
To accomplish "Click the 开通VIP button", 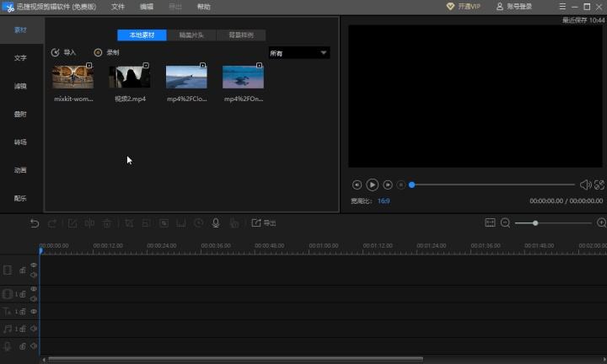I will [x=464, y=7].
